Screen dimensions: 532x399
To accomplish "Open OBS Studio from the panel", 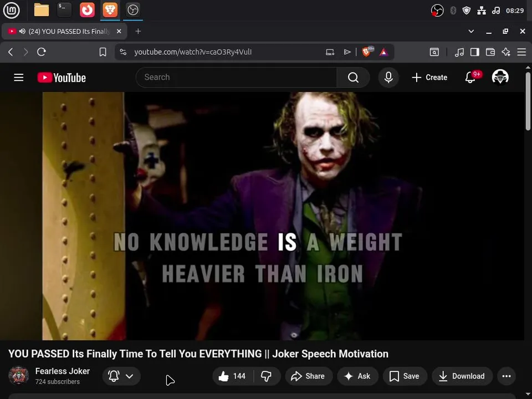I will tap(132, 10).
